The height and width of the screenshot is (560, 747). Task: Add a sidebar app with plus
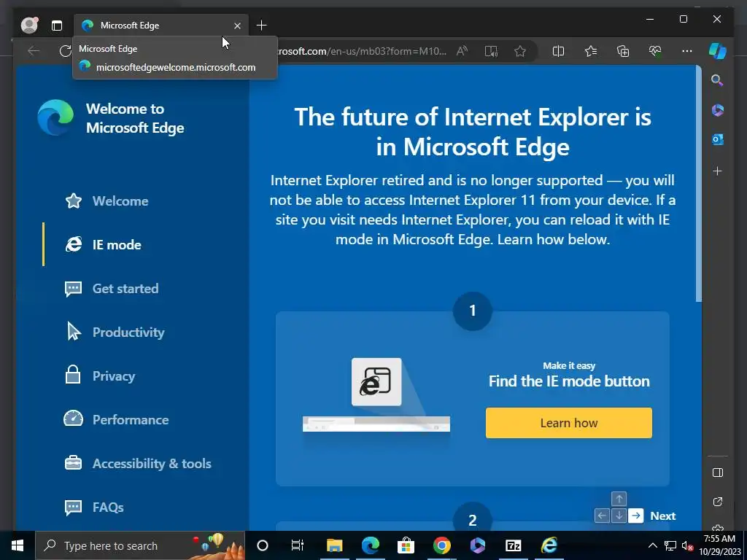click(718, 171)
